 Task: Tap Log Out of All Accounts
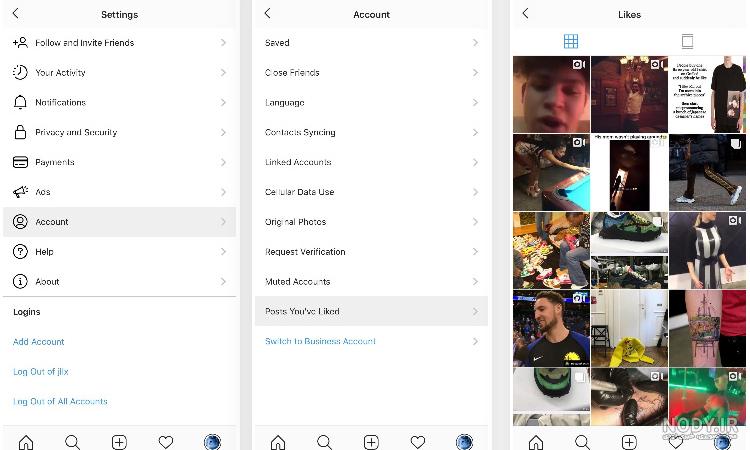click(x=60, y=402)
